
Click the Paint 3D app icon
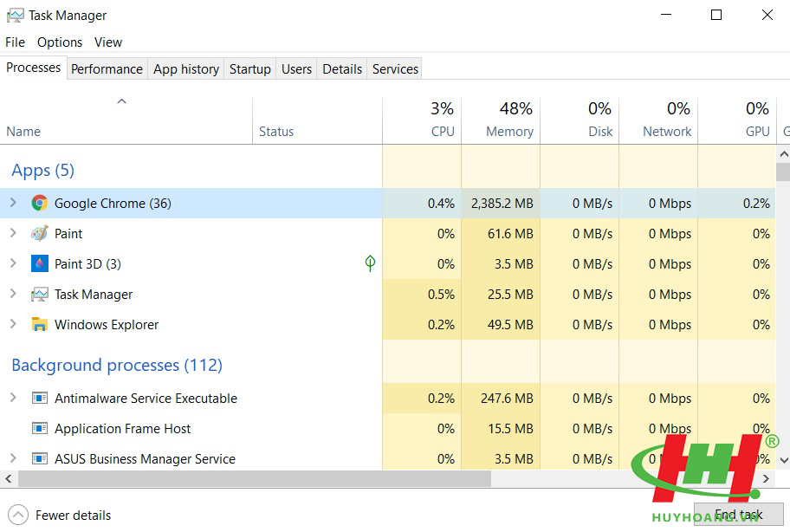point(39,263)
